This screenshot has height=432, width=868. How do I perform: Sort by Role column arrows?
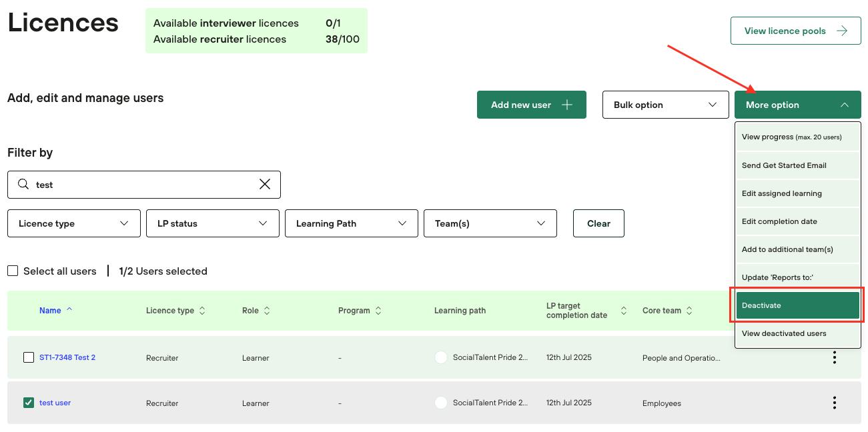[x=267, y=311]
